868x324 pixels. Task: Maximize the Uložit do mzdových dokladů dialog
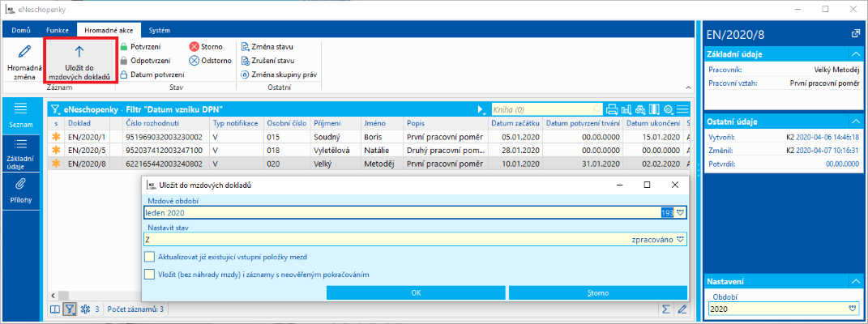pyautogui.click(x=647, y=185)
